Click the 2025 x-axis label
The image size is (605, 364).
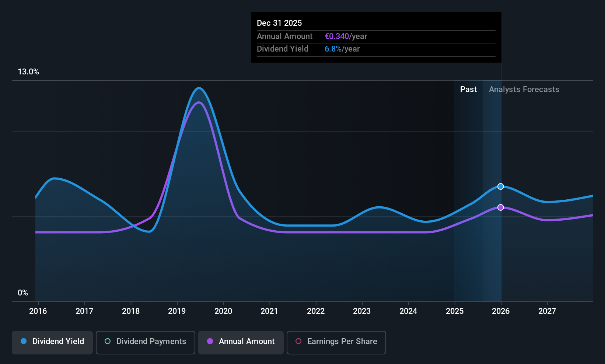455,311
